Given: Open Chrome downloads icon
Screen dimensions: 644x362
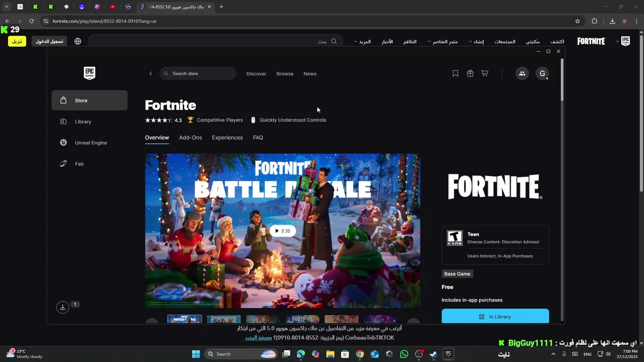Looking at the screenshot, I should pyautogui.click(x=612, y=21).
